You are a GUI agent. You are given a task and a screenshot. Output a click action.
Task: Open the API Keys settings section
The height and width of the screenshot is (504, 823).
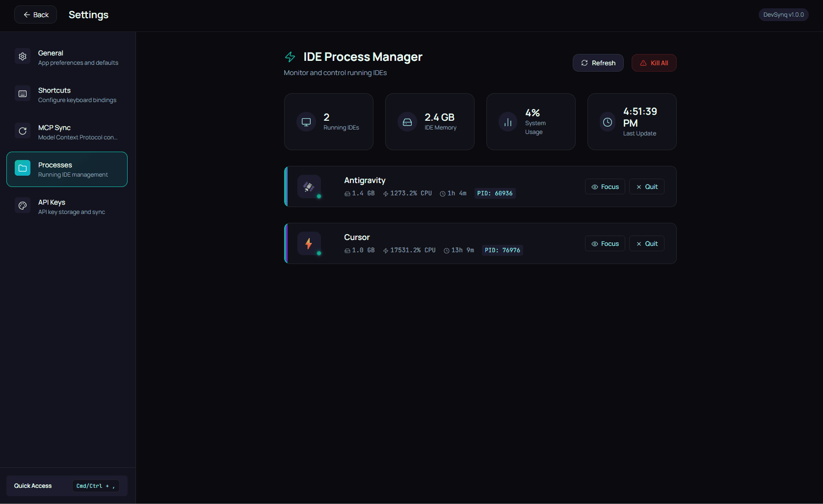[67, 206]
